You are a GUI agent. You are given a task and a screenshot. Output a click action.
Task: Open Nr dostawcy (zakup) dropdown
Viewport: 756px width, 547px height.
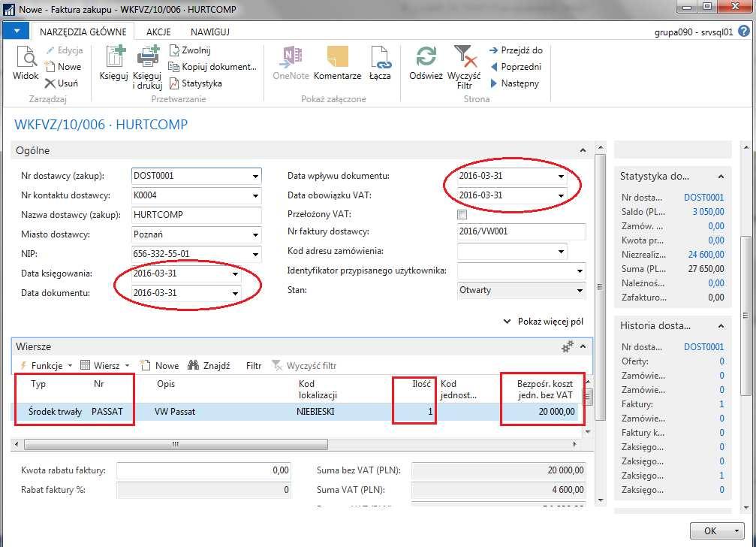click(x=255, y=176)
